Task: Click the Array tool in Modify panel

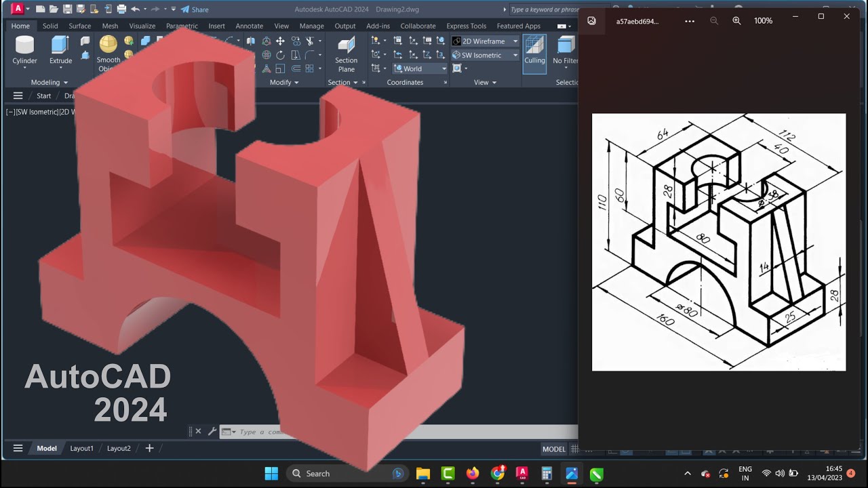Action: click(x=310, y=68)
